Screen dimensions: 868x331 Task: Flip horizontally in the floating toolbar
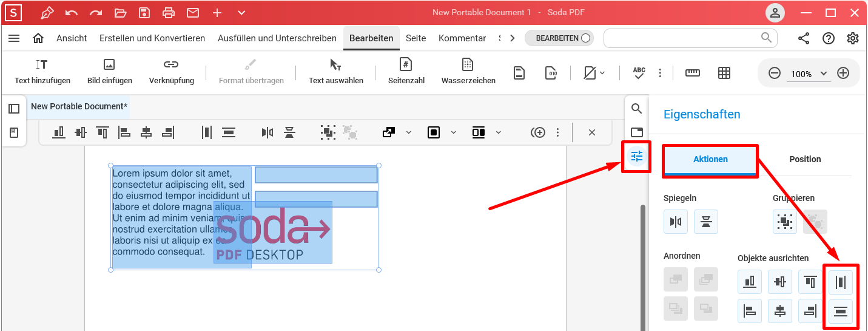(x=267, y=132)
